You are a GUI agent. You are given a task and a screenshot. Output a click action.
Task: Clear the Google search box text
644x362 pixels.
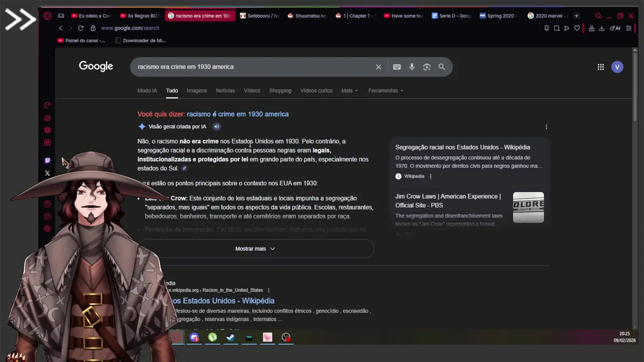click(378, 67)
